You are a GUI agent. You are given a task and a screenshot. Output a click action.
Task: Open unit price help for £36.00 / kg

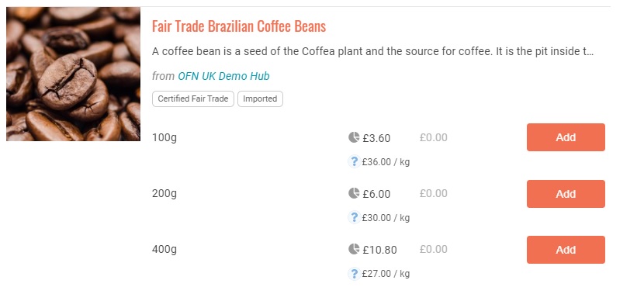(354, 162)
